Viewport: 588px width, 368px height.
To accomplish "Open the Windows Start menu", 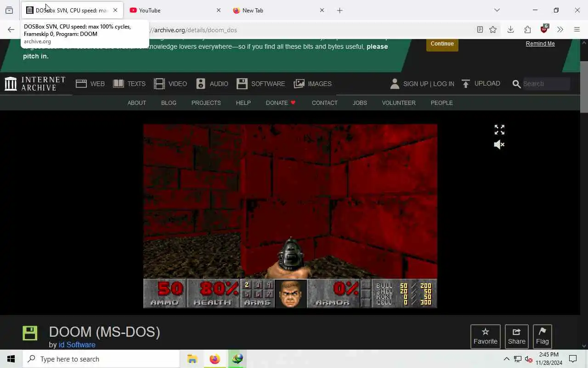I will click(11, 359).
